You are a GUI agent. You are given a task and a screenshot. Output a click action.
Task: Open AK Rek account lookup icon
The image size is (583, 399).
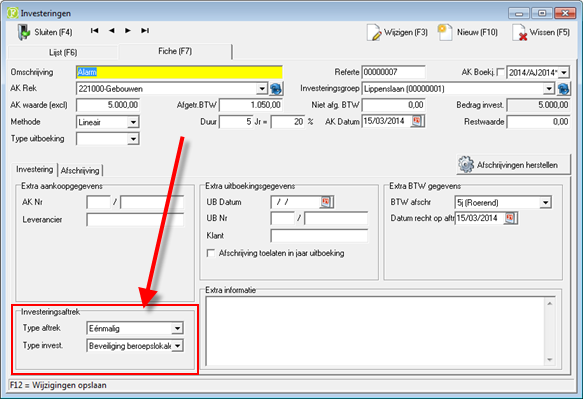click(276, 89)
